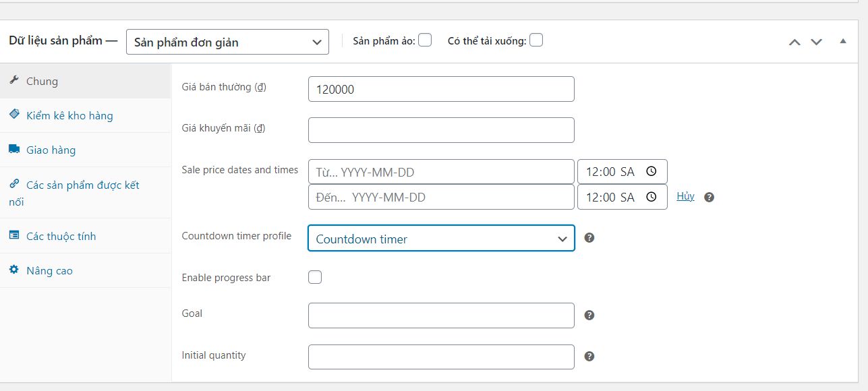The image size is (868, 391).
Task: Enable the Có thể tải xuống checkbox
Action: pyautogui.click(x=536, y=40)
